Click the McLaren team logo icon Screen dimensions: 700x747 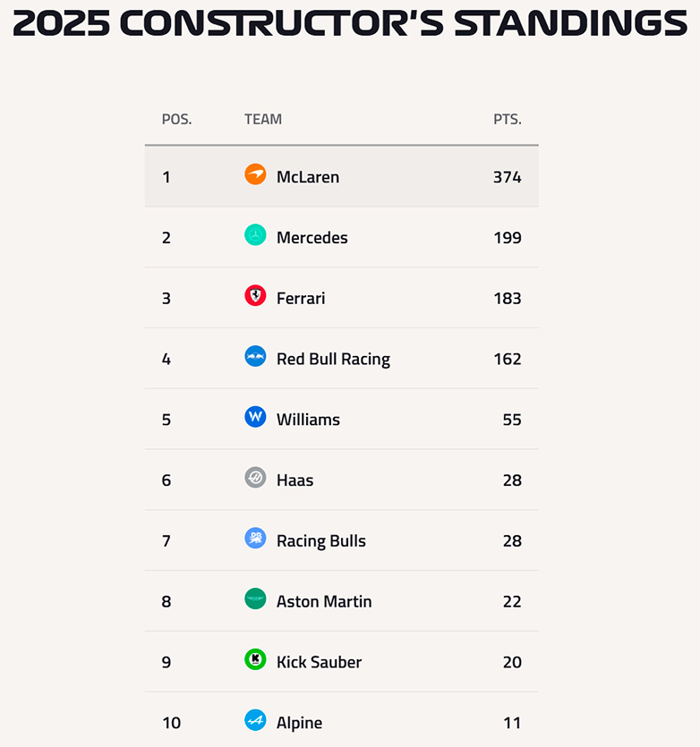point(255,174)
